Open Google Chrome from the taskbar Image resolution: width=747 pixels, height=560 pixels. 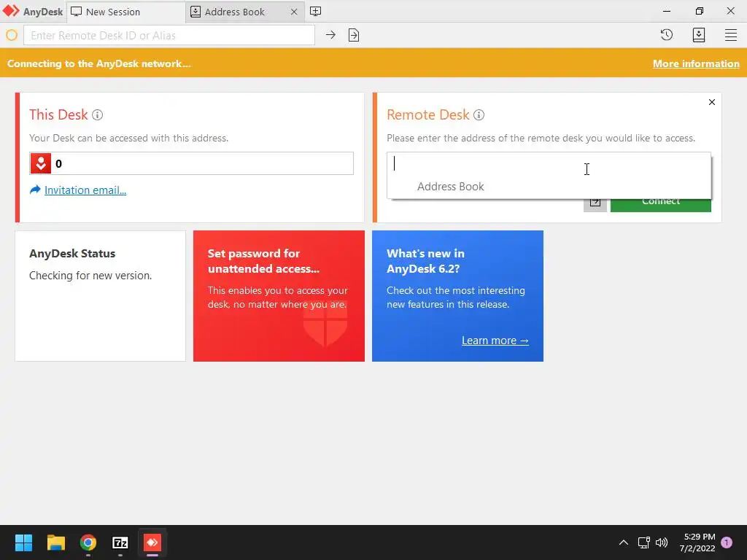click(x=88, y=542)
